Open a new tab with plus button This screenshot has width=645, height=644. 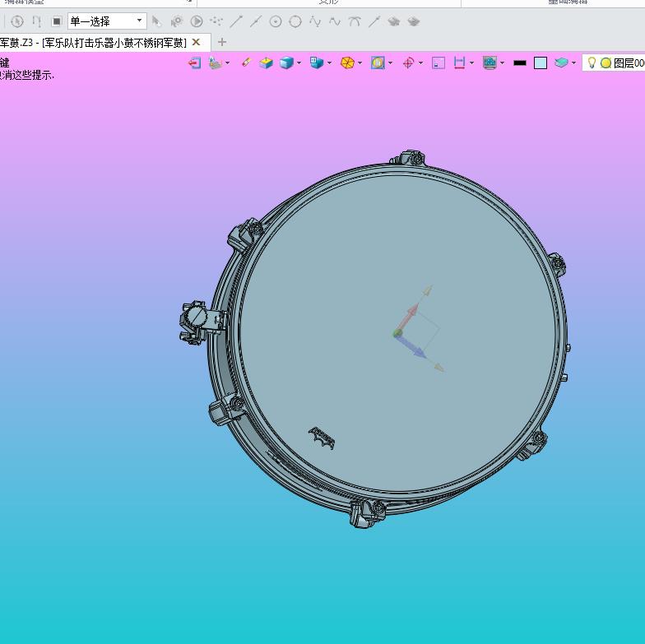pos(222,42)
